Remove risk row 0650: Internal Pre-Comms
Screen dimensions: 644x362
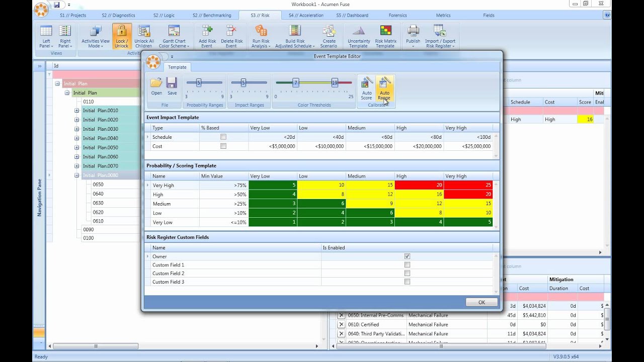(341, 315)
